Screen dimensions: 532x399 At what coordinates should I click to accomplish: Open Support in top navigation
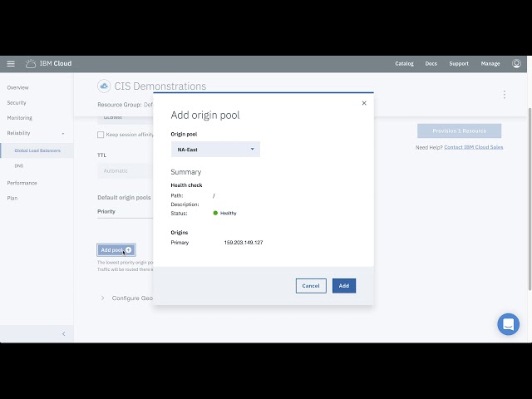459,63
